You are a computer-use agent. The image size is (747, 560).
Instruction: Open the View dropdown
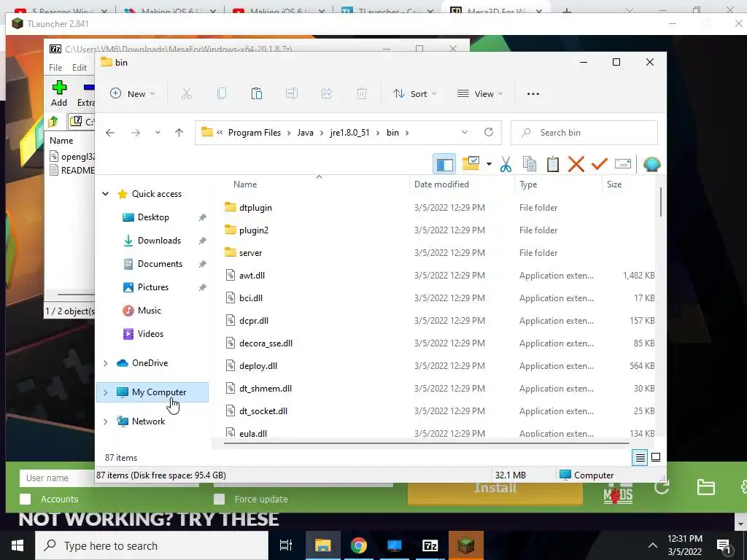[x=480, y=94]
